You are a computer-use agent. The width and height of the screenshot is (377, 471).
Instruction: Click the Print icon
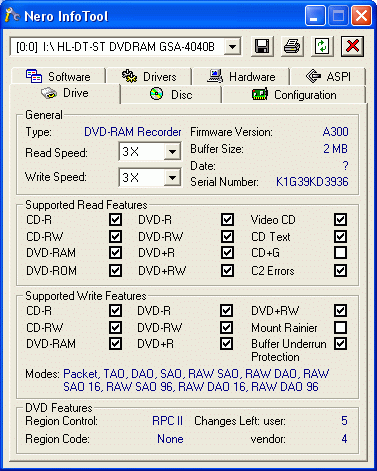292,46
